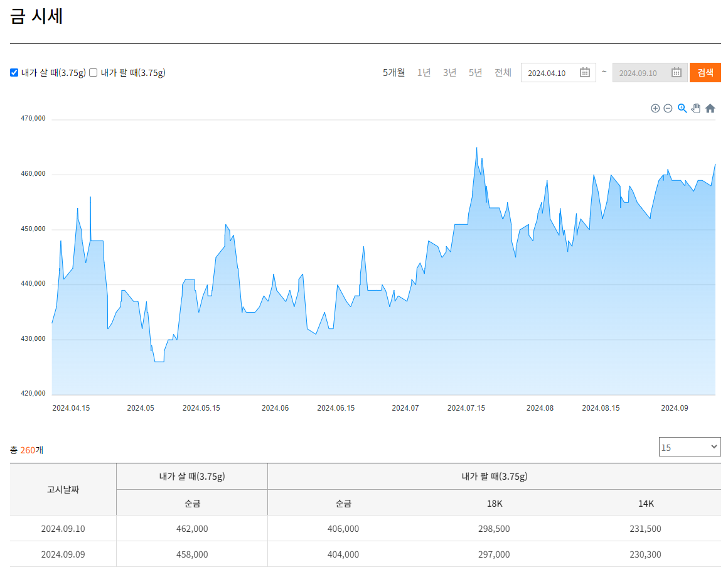Click the 내가 팔 때(3.75g) table header

pyautogui.click(x=494, y=477)
